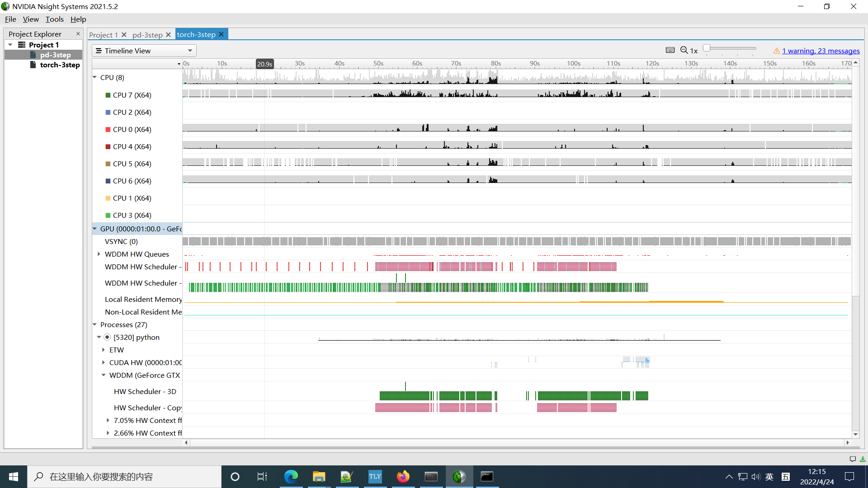Open the Tools menu
This screenshot has height=488, width=868.
click(54, 19)
